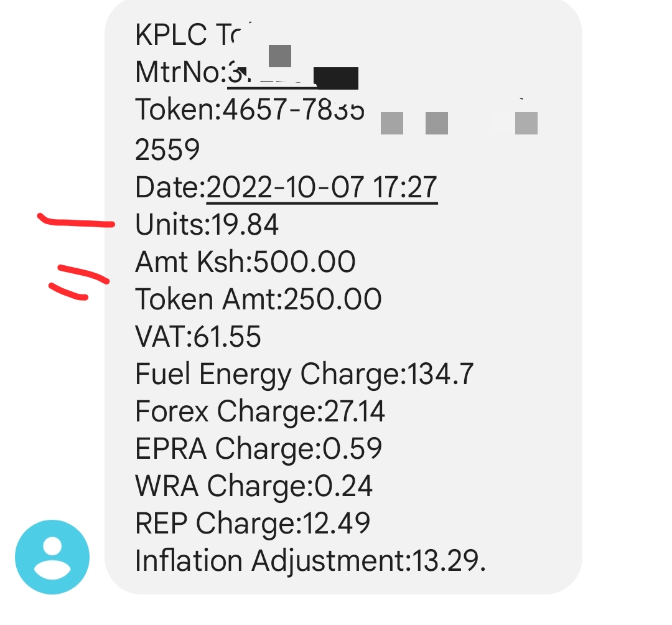
Task: Tap the Fuel Energy Charge:134.7 line
Action: click(304, 374)
